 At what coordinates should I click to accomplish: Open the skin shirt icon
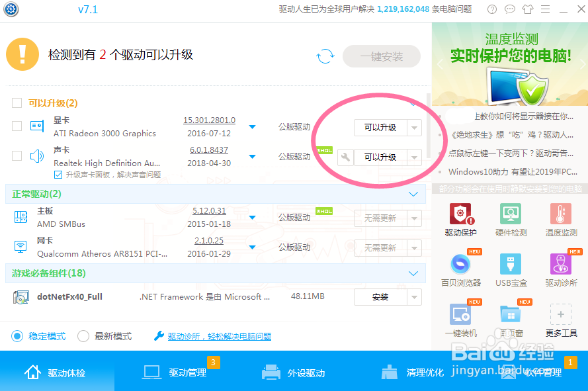(x=528, y=9)
